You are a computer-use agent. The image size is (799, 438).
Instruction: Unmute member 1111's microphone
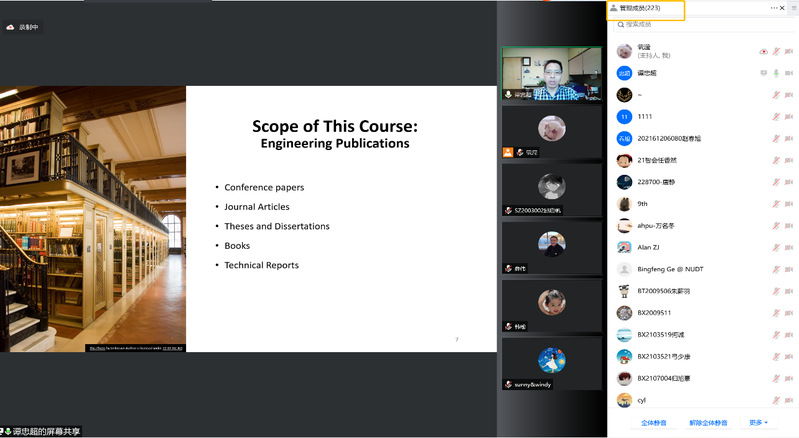click(776, 116)
